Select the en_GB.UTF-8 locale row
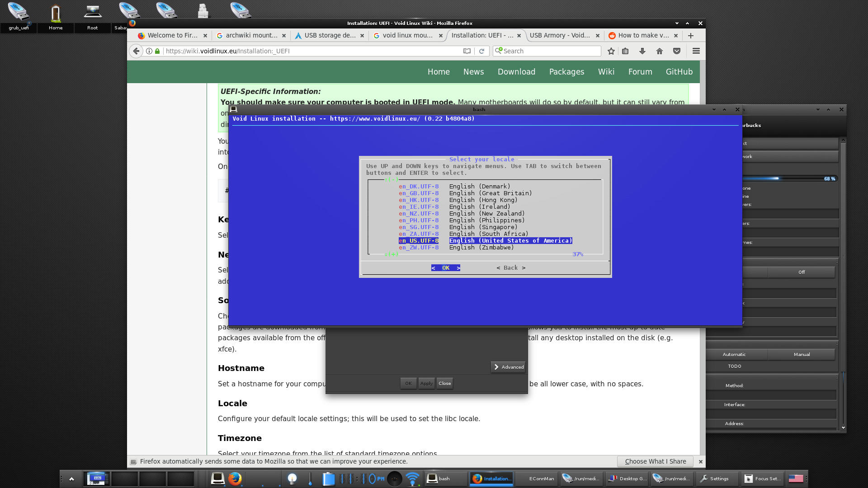Image resolution: width=868 pixels, height=488 pixels. click(x=465, y=193)
